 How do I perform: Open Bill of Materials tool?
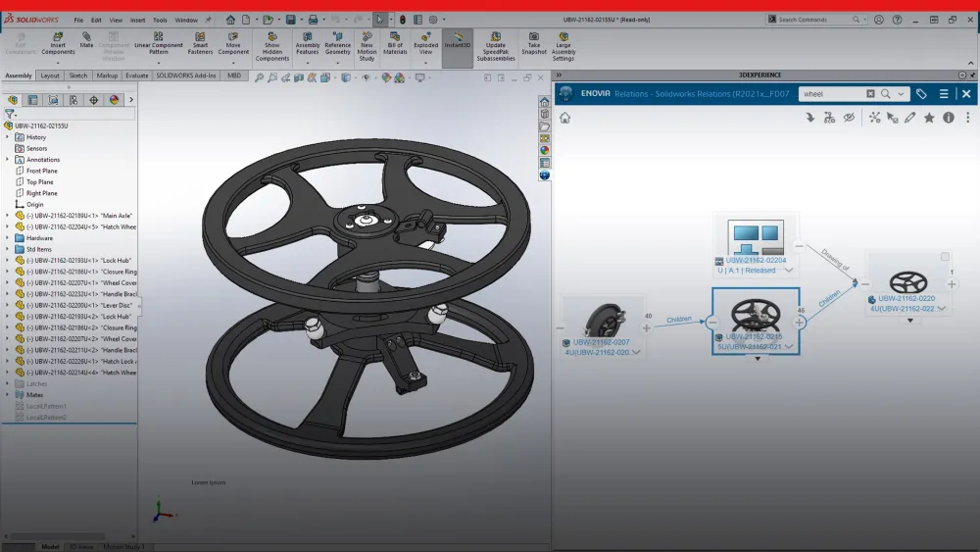[x=395, y=43]
